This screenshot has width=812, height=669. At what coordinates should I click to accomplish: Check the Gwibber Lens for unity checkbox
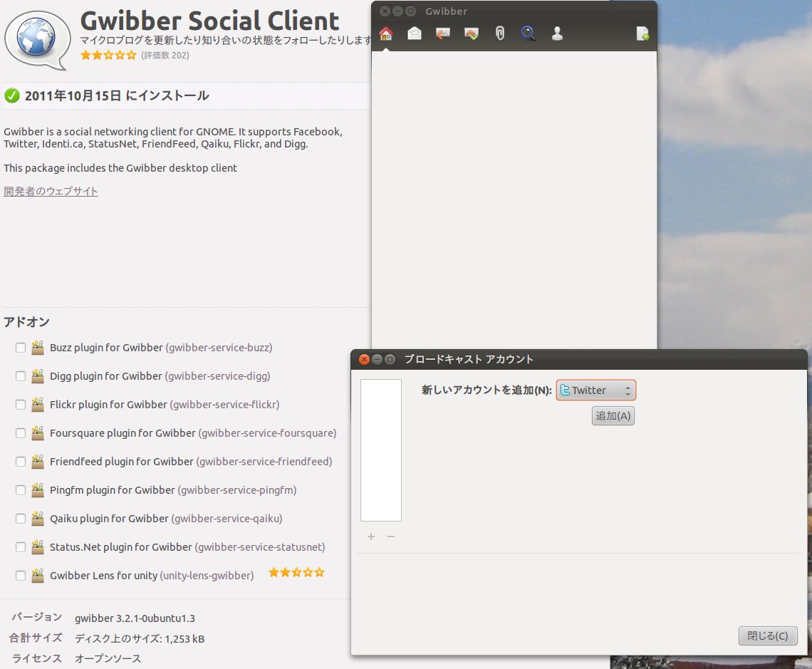click(x=21, y=575)
